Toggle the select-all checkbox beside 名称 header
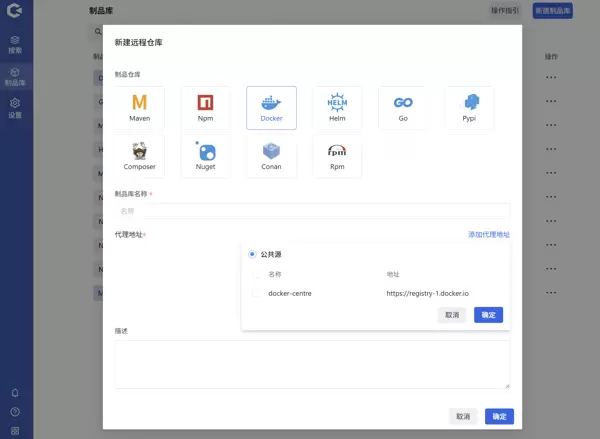Image resolution: width=600 pixels, height=439 pixels. point(257,274)
